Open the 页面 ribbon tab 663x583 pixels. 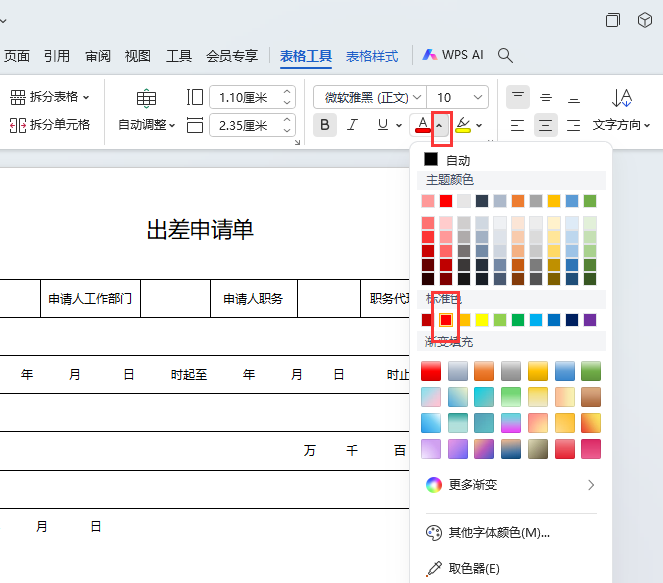(16, 56)
